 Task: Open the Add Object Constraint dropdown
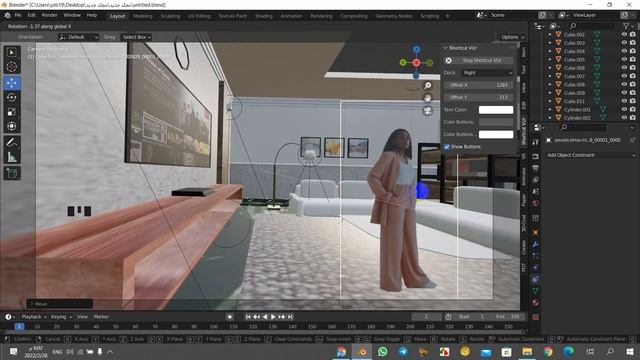tap(590, 156)
